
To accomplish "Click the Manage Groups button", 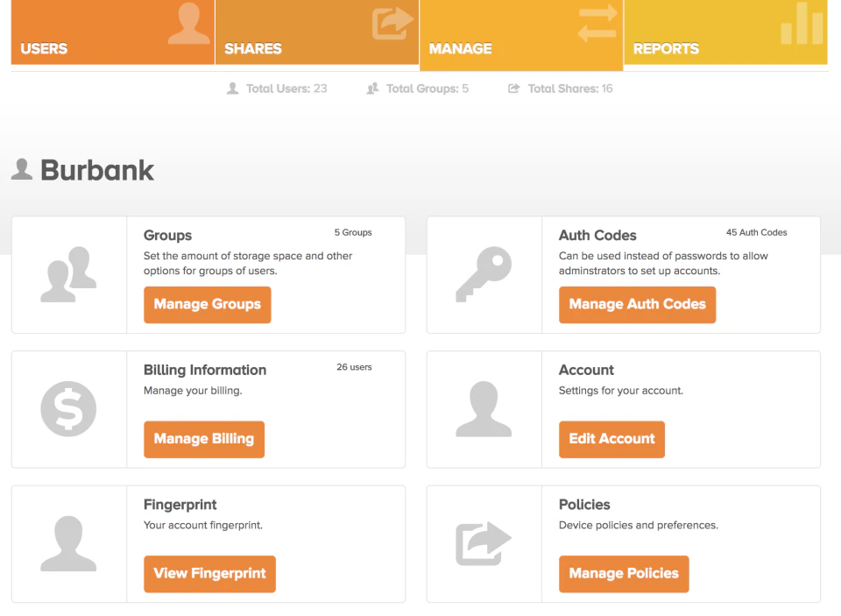I will pos(207,304).
